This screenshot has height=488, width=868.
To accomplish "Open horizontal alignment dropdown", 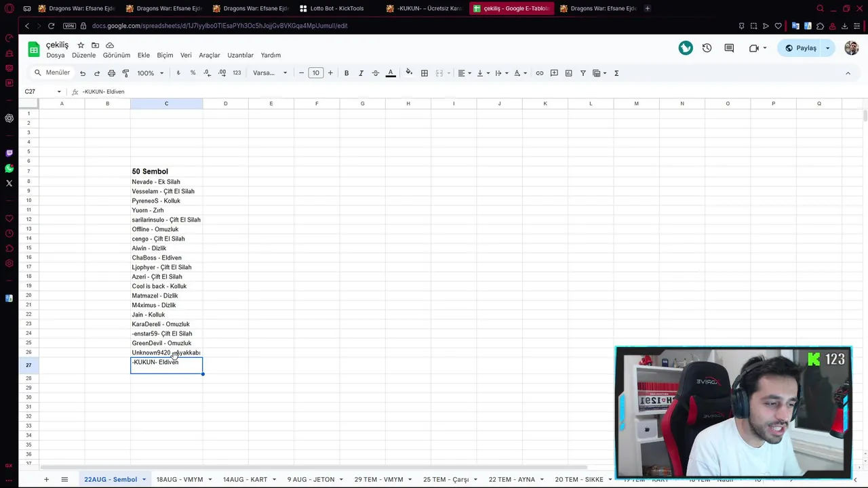I will [464, 73].
